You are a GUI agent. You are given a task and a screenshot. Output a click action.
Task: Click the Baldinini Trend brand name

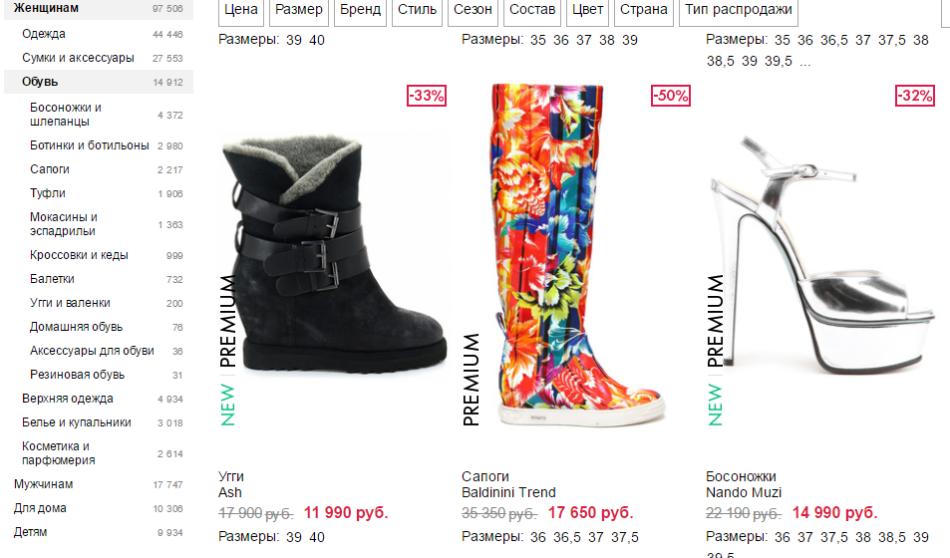(508, 493)
